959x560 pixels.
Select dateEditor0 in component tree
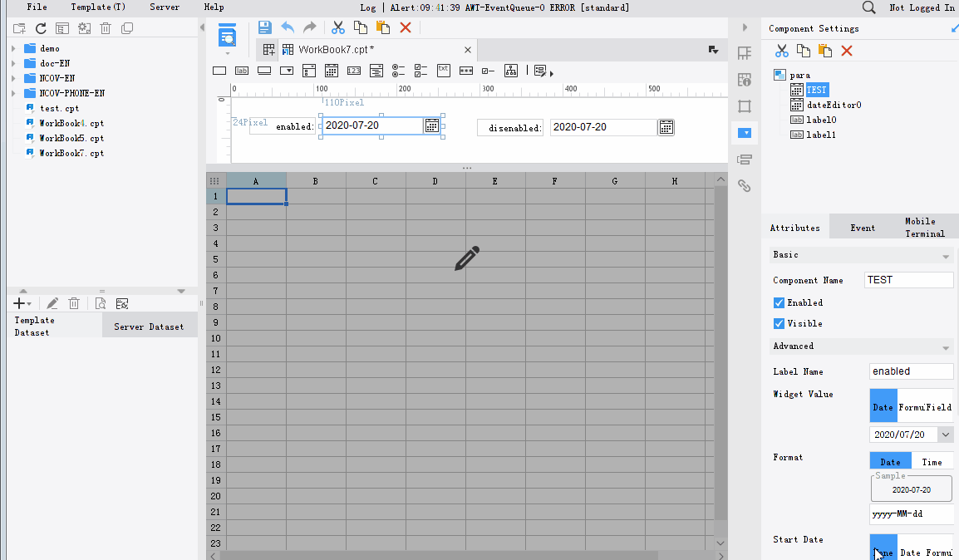[x=834, y=106]
